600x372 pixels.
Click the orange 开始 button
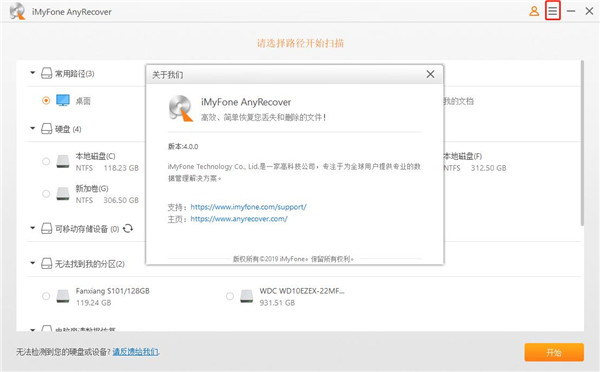pyautogui.click(x=554, y=352)
